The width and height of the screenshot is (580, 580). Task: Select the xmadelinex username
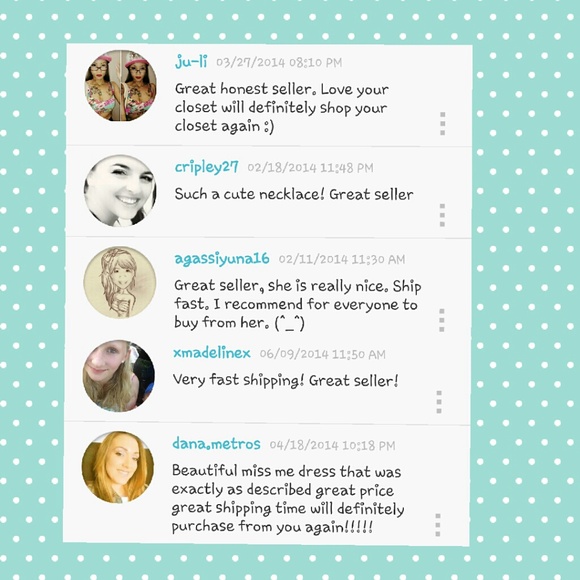212,353
